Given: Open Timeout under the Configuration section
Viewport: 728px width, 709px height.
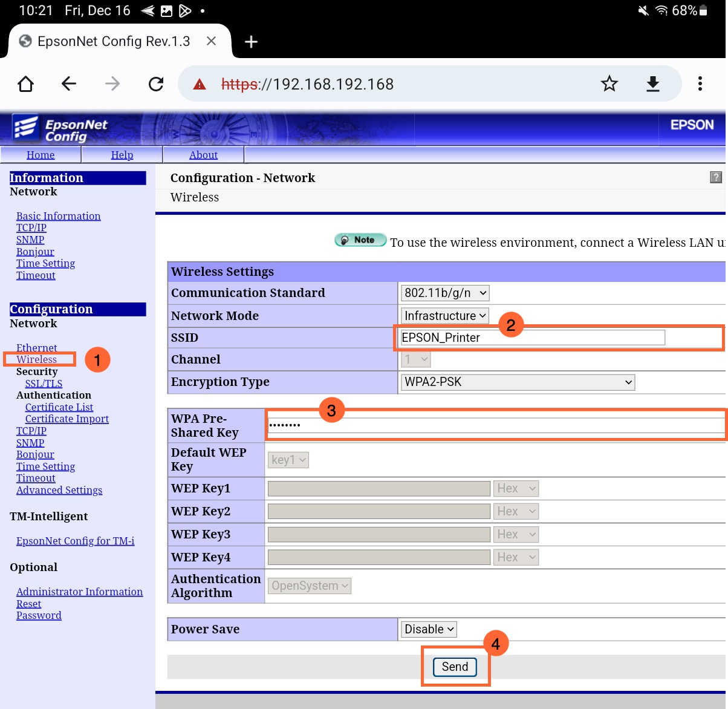Looking at the screenshot, I should (36, 478).
